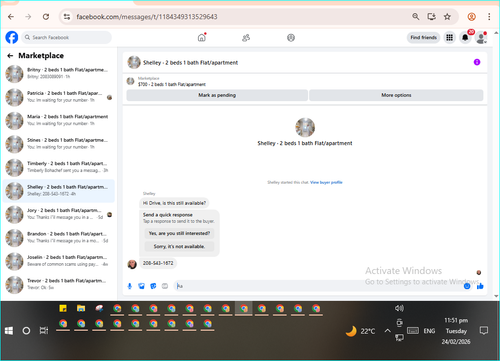Open the Stines conversation
Image resolution: width=500 pixels, height=361 pixels.
point(59,144)
